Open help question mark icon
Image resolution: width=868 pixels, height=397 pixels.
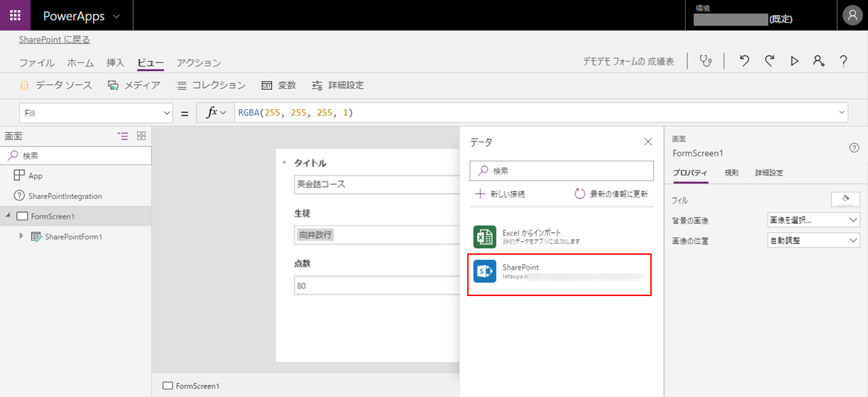844,62
